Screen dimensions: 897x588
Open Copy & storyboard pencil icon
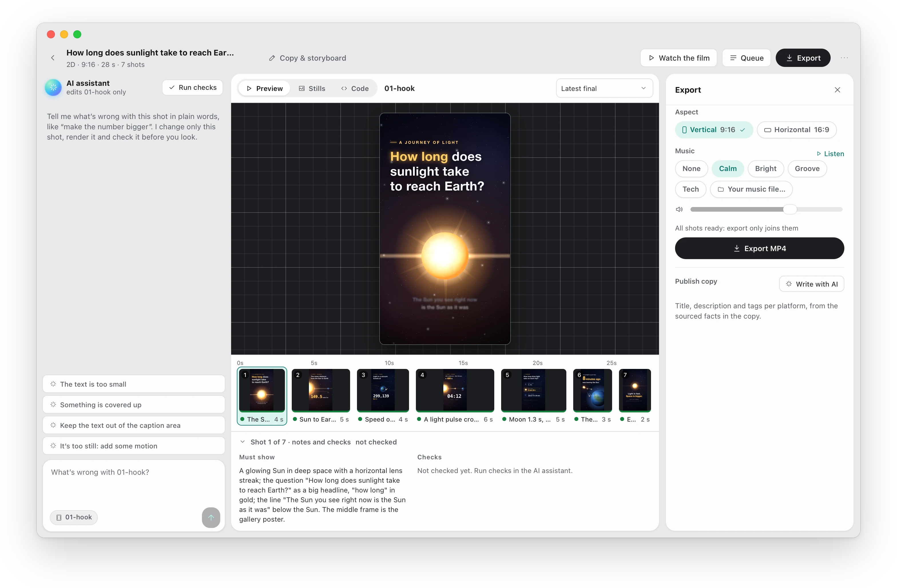[272, 58]
